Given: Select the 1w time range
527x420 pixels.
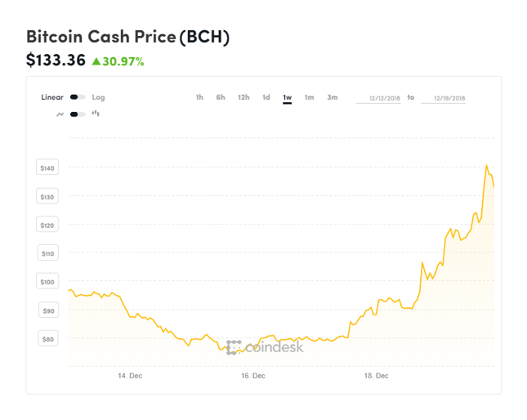Looking at the screenshot, I should (x=287, y=98).
